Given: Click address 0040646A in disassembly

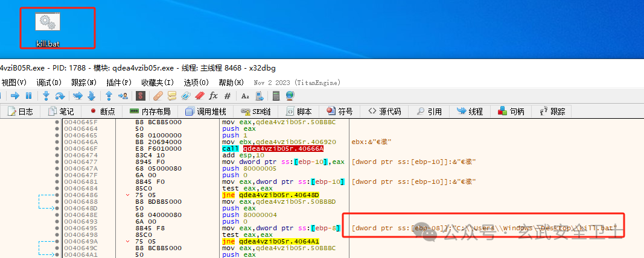Looking at the screenshot, I should pyautogui.click(x=80, y=142).
